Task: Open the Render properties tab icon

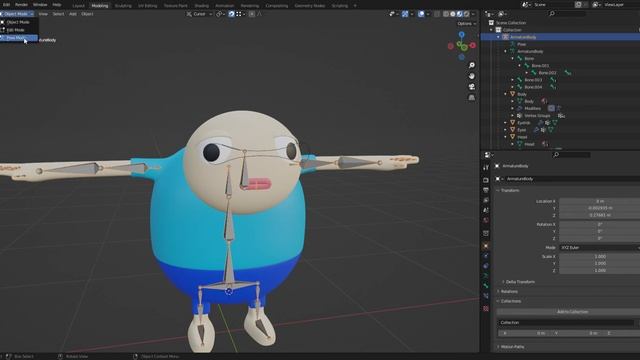Action: coord(486,180)
